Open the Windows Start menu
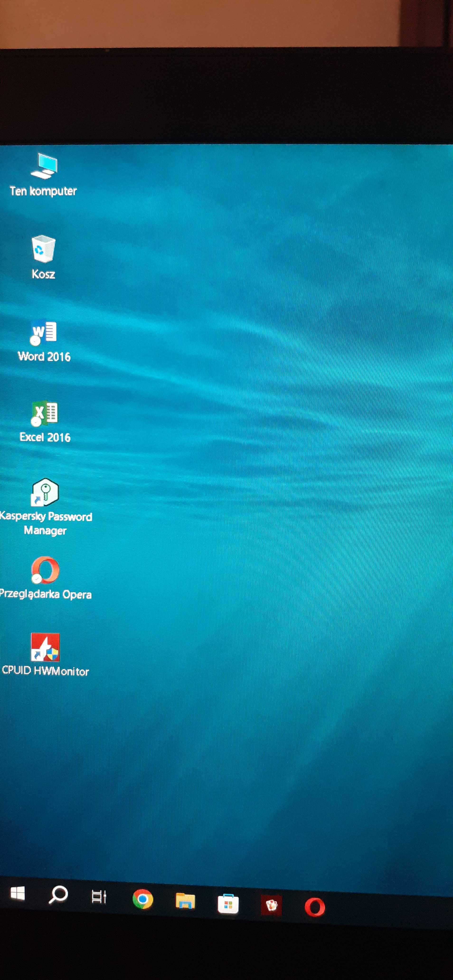453x980 pixels. tap(18, 893)
